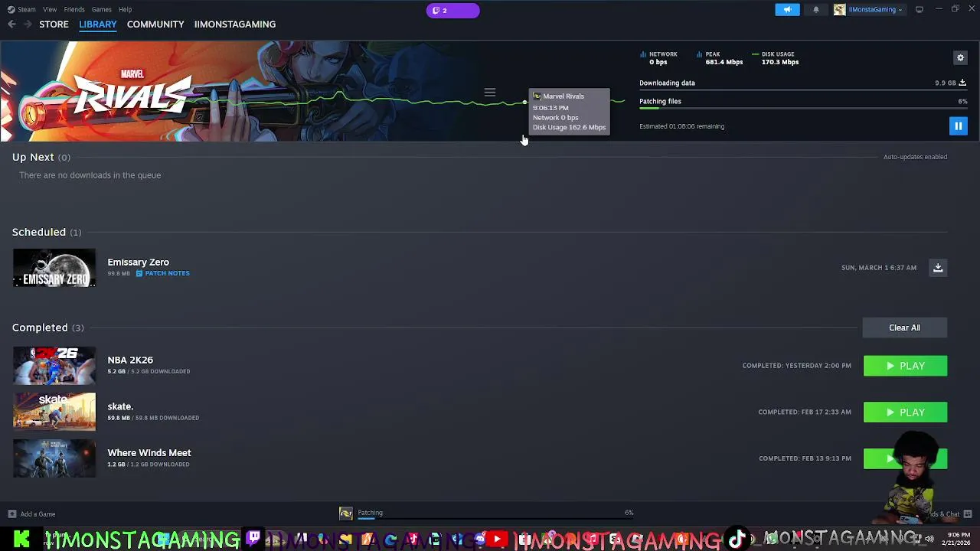Click Emissary Zero download now icon
Screen dimensions: 980x551
tap(938, 268)
